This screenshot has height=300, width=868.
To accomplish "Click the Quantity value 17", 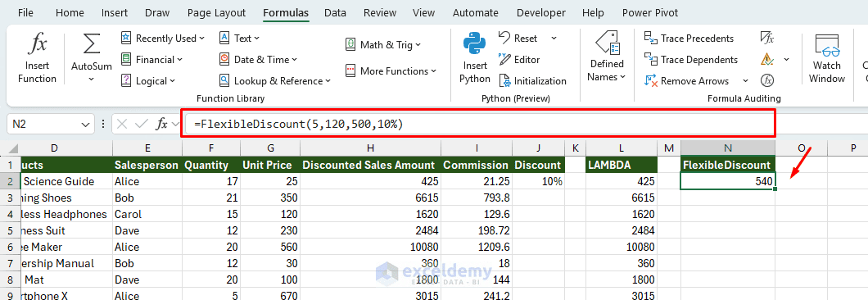I will (211, 181).
